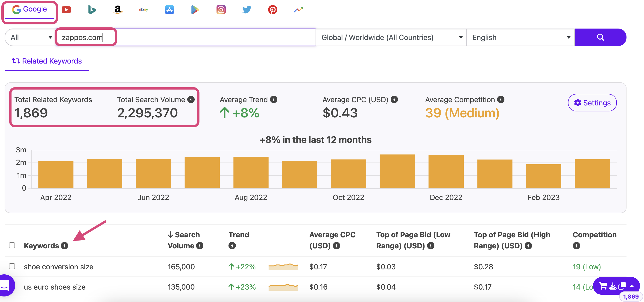The width and height of the screenshot is (644, 302).
Task: Open the Global / Worldwide country dropdown
Action: pyautogui.click(x=391, y=38)
